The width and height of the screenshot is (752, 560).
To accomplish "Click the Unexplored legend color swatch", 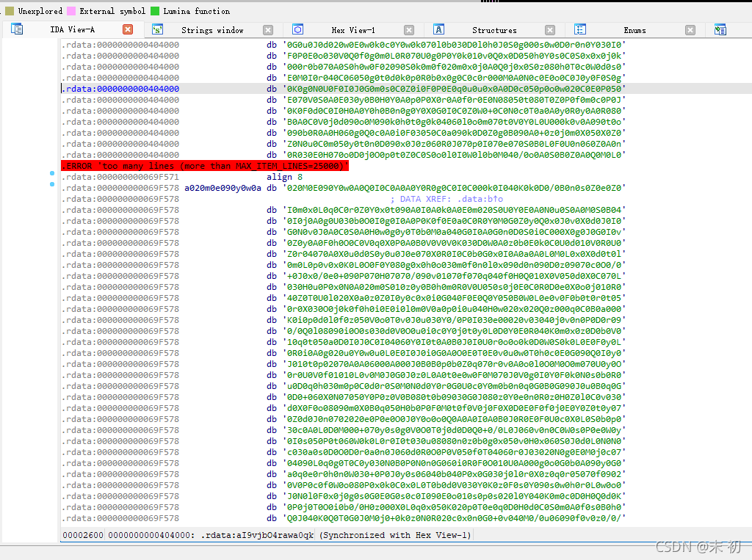I will (x=9, y=11).
